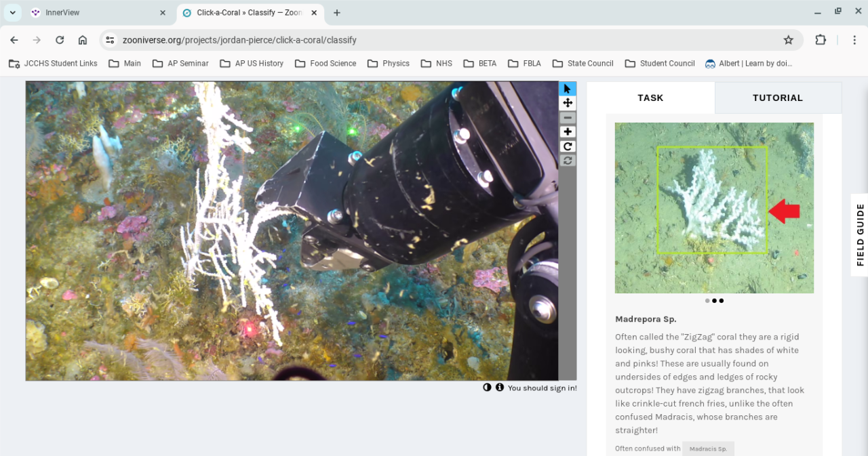
Task: Open the TUTORIAL tab
Action: click(x=778, y=98)
